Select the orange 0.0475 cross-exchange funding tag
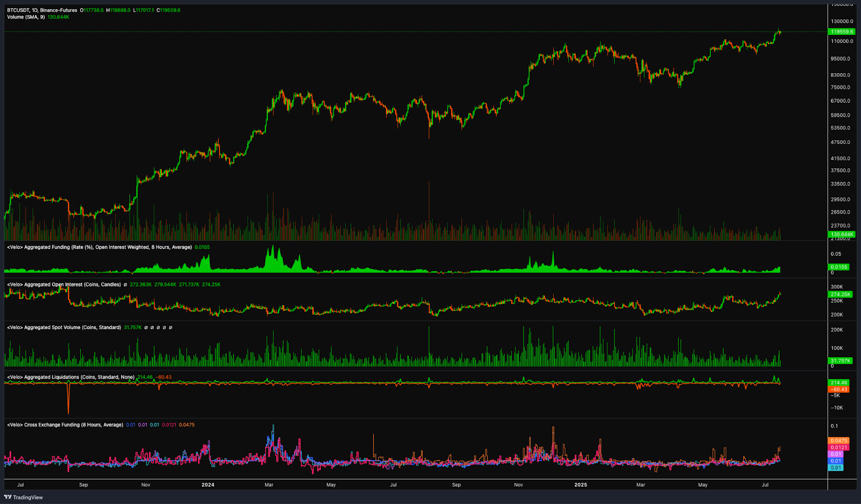Image resolution: width=861 pixels, height=504 pixels. pos(839,441)
